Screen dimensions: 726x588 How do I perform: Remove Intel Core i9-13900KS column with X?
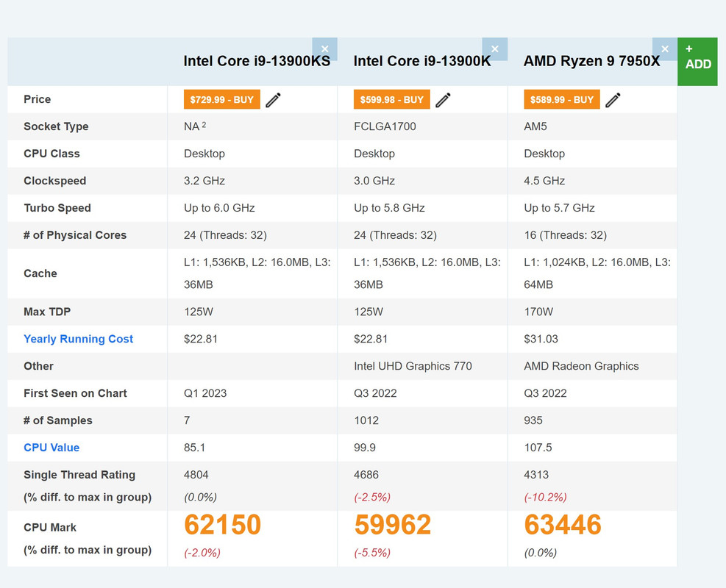click(324, 49)
